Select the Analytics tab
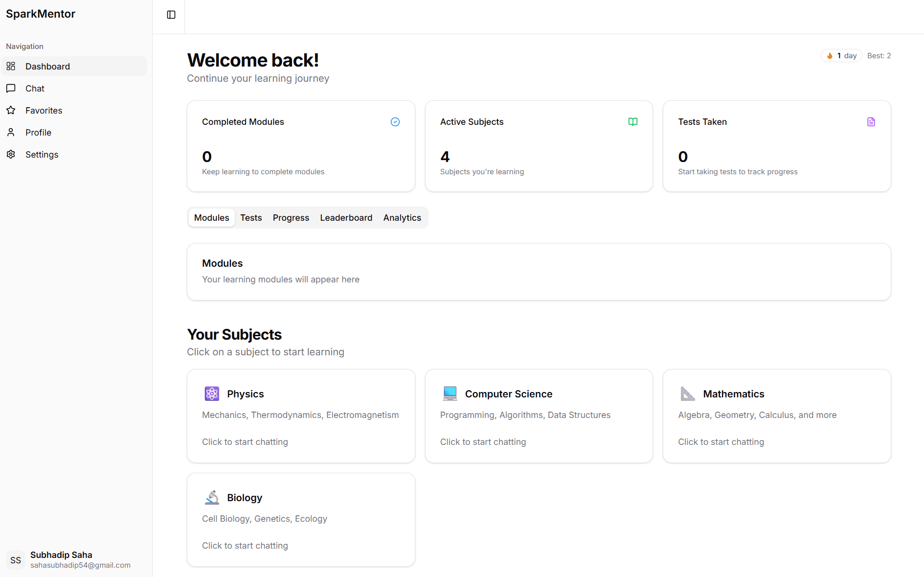Screen dimensions: 924x577 [402, 217]
